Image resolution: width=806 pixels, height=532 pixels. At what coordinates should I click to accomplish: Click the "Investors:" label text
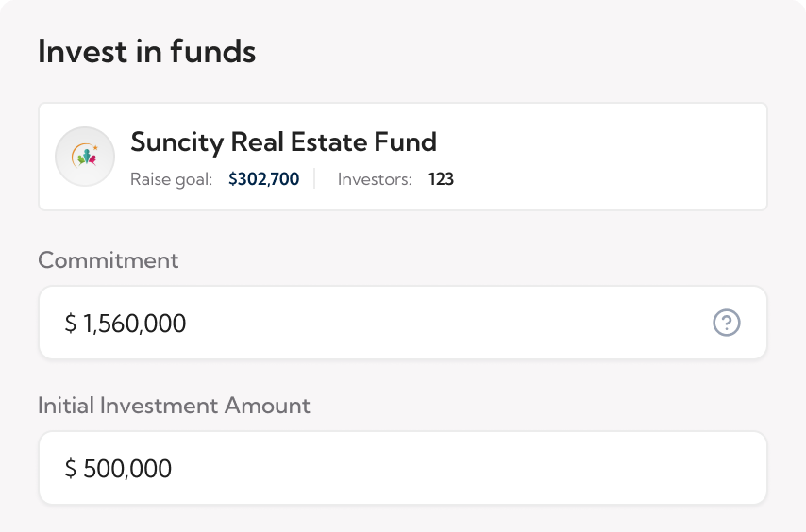pos(375,179)
